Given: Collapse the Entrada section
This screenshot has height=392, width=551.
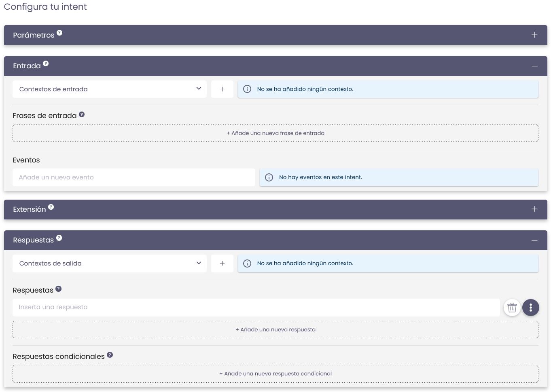Looking at the screenshot, I should click(x=534, y=66).
